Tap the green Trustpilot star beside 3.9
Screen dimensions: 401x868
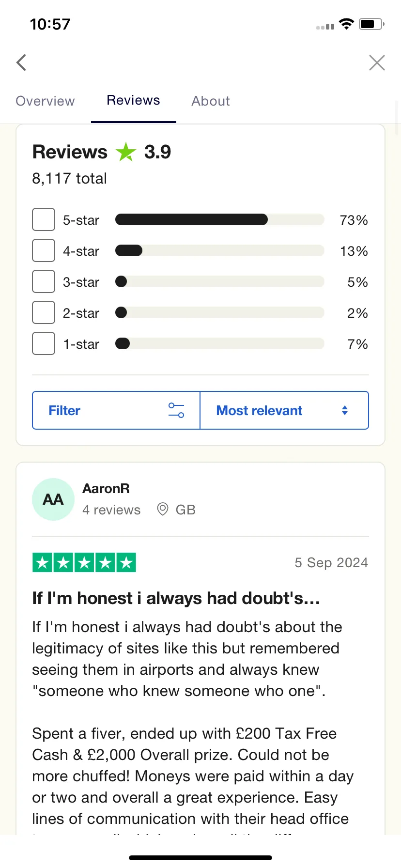point(126,152)
